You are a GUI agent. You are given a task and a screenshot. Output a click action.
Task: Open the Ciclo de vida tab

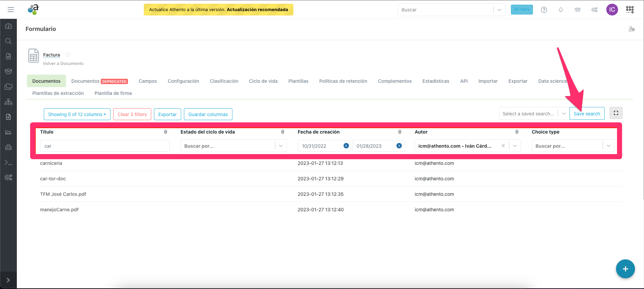tap(263, 81)
